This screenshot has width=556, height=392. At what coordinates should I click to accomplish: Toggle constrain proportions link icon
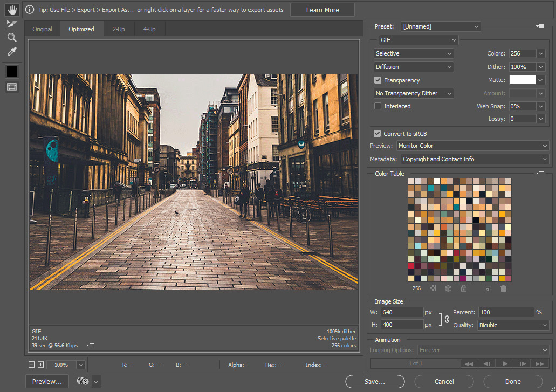pos(447,319)
